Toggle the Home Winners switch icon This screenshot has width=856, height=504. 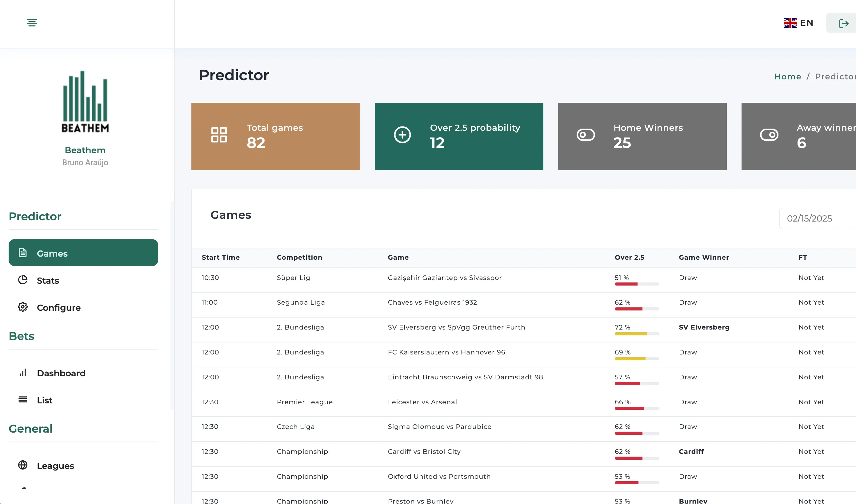point(586,135)
